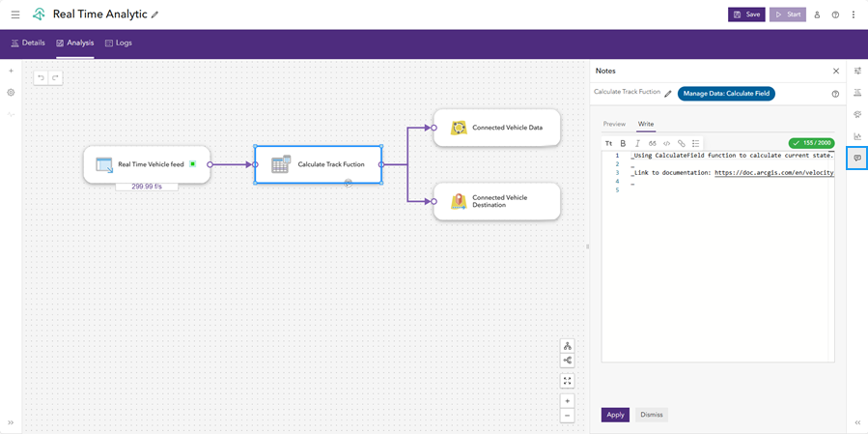Collapse the right side panel chevrons
Screen dimensions: 868x434
(x=857, y=422)
